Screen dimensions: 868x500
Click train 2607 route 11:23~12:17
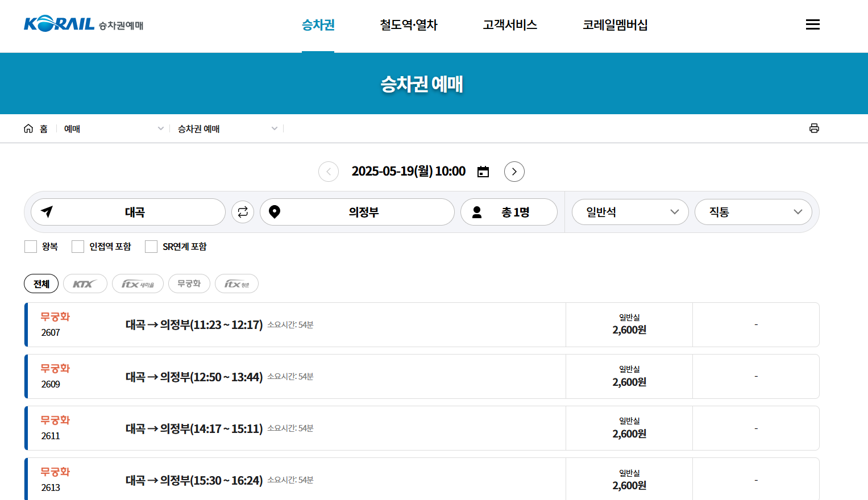194,325
